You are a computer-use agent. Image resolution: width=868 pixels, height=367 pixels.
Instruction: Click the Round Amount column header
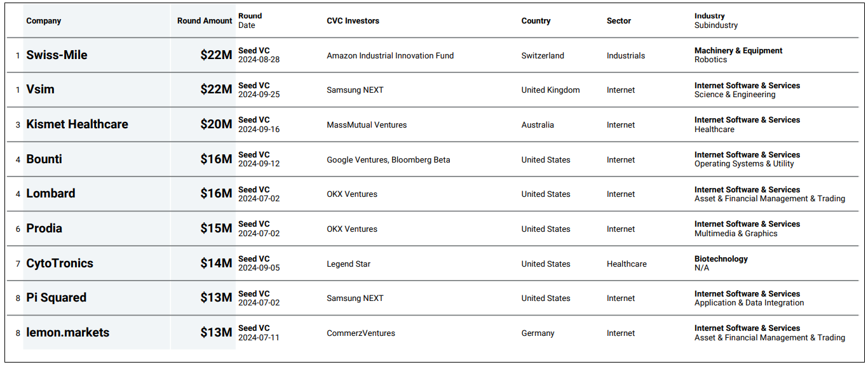click(205, 21)
